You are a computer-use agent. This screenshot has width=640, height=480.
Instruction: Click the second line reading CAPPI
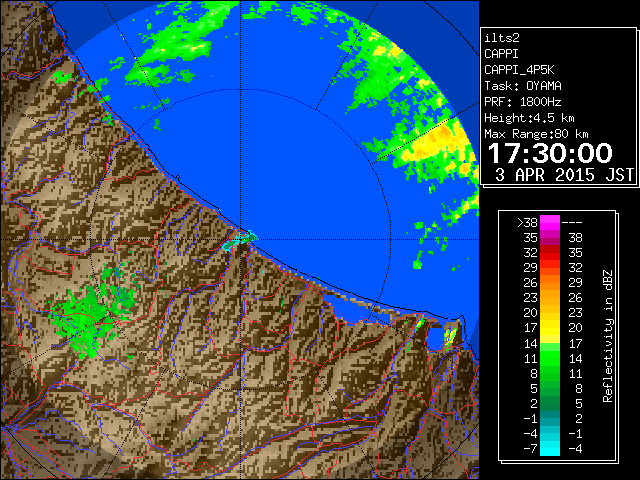[x=502, y=54]
